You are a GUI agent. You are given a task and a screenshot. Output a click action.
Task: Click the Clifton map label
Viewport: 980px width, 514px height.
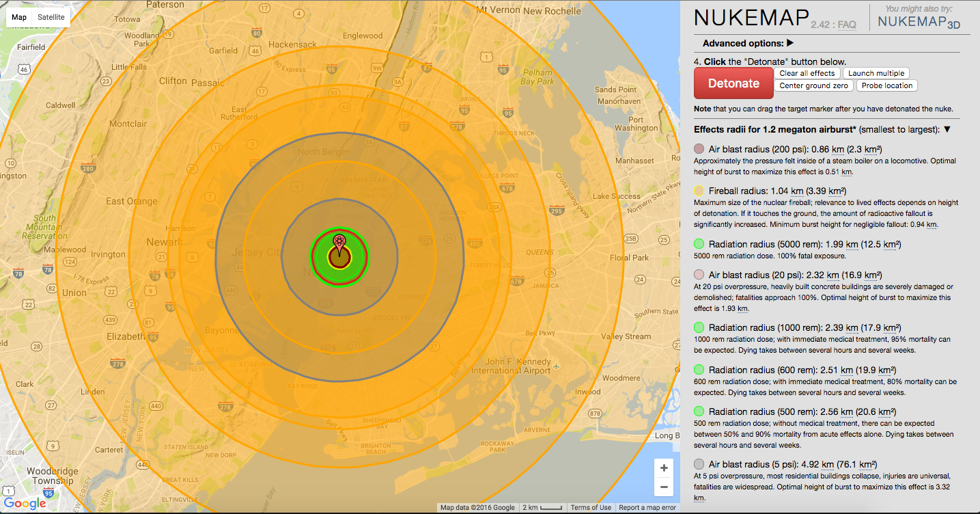click(x=173, y=81)
